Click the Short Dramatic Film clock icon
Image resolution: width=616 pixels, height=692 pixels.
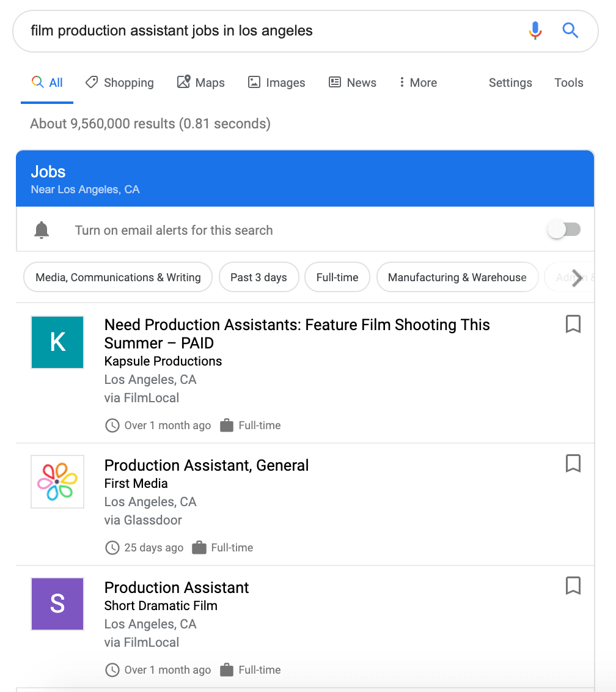112,670
